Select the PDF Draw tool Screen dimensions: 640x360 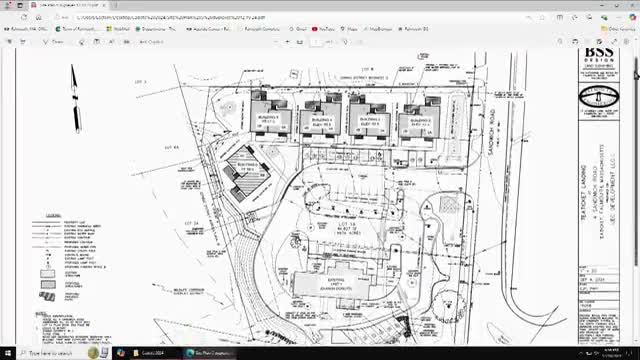tap(53, 42)
